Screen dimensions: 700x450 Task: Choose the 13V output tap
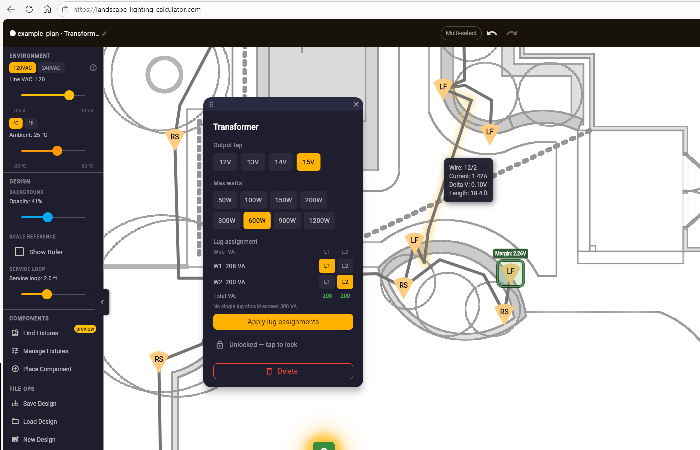tap(253, 162)
